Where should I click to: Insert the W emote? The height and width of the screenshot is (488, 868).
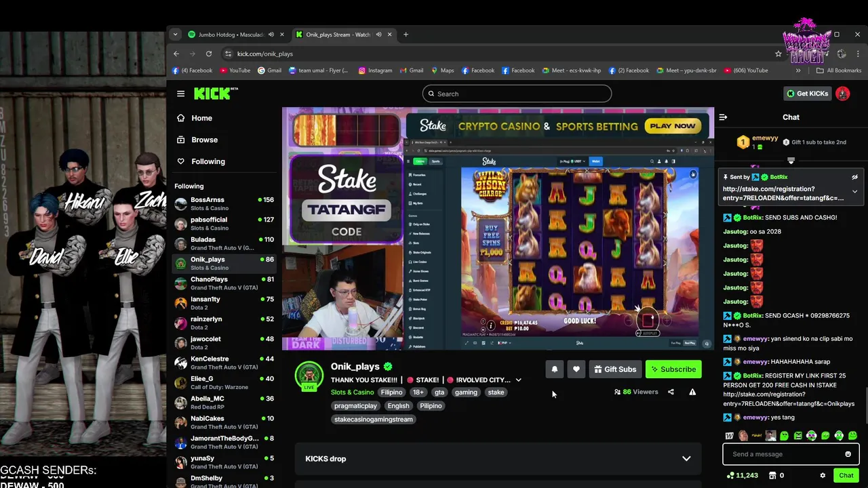[729, 436]
